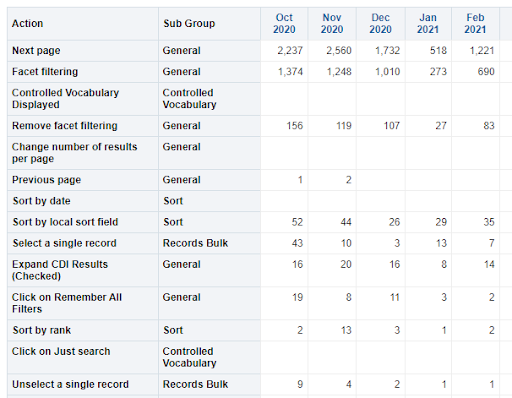Click value 1,374 in Facet filtering row
Image resolution: width=512 pixels, height=398 pixels.
tap(290, 72)
